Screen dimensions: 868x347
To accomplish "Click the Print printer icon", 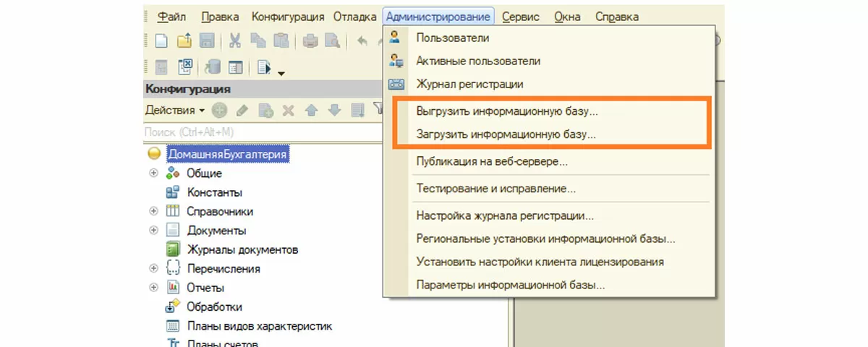I will (310, 41).
